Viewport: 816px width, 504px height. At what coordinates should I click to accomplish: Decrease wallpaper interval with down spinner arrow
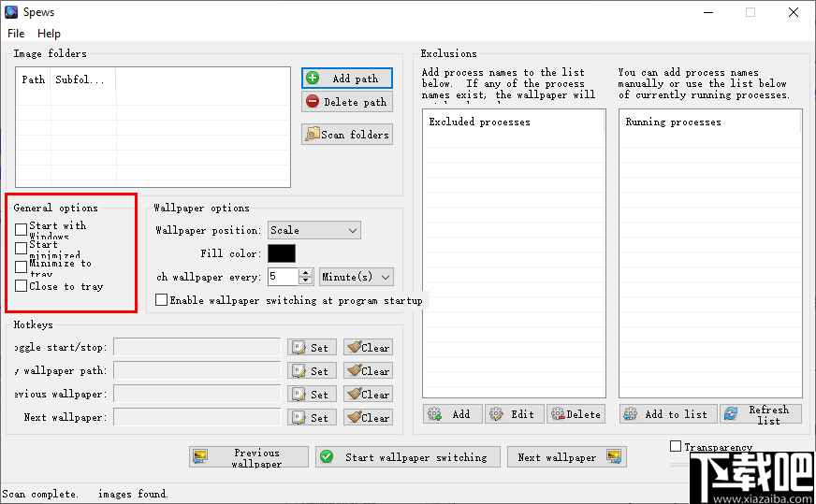[x=306, y=281]
